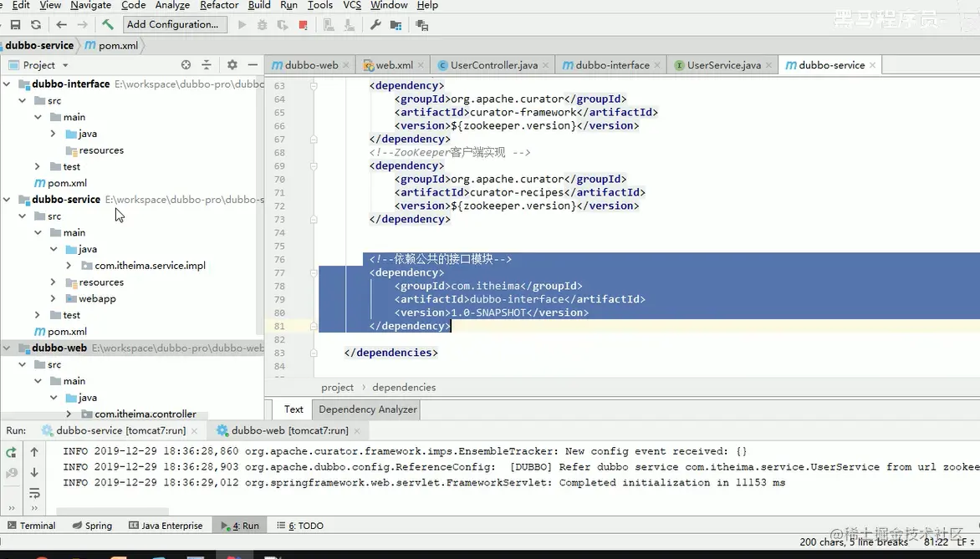The height and width of the screenshot is (559, 980).
Task: Open the 6: TODO tool window
Action: [300, 526]
